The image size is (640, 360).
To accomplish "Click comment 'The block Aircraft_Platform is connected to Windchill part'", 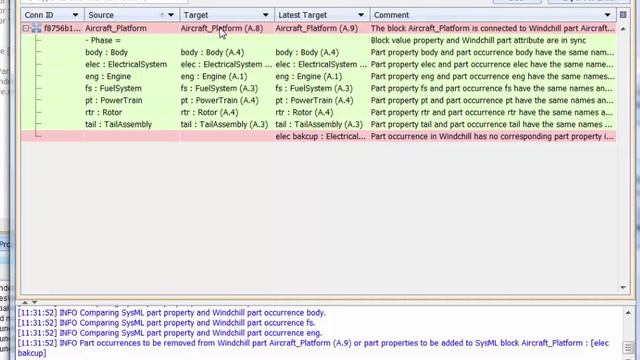I will point(492,29).
